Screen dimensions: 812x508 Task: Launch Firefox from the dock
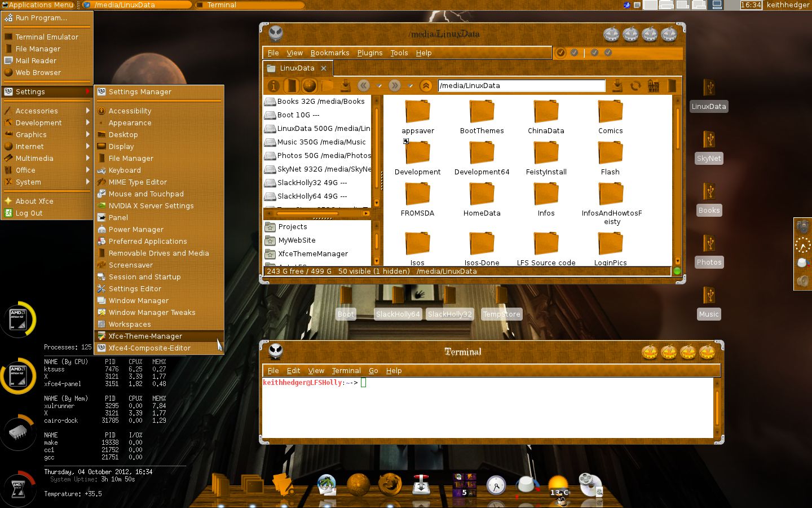(x=390, y=484)
